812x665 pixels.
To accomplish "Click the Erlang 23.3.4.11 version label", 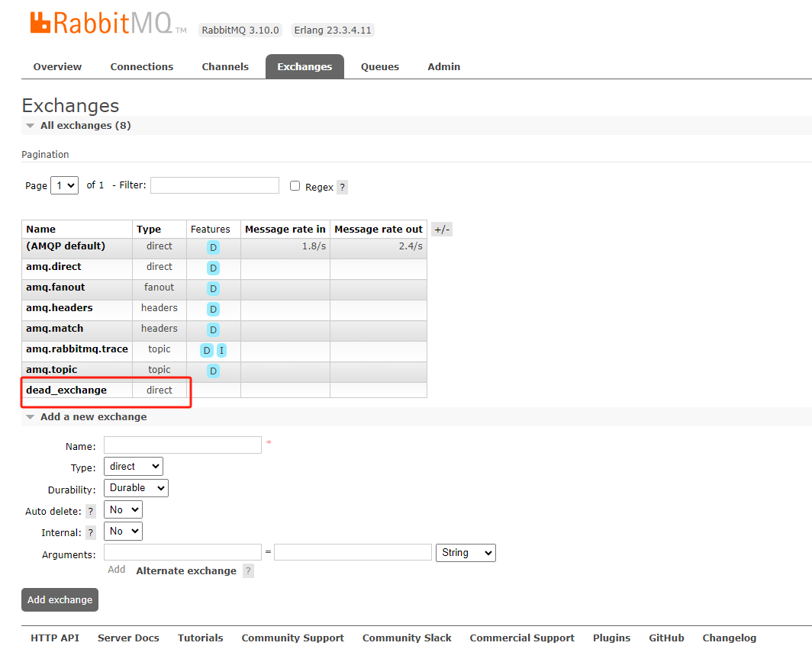I will point(333,30).
